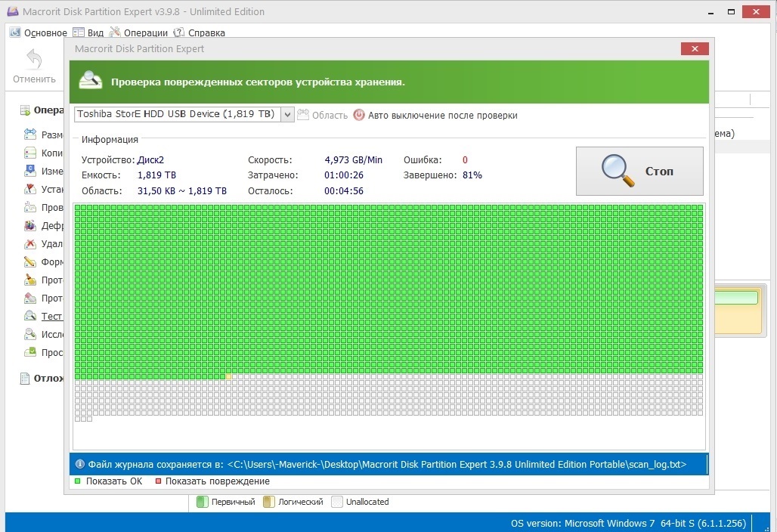This screenshot has height=532, width=777.
Task: Click the set active icon (Устан...)
Action: [30, 189]
